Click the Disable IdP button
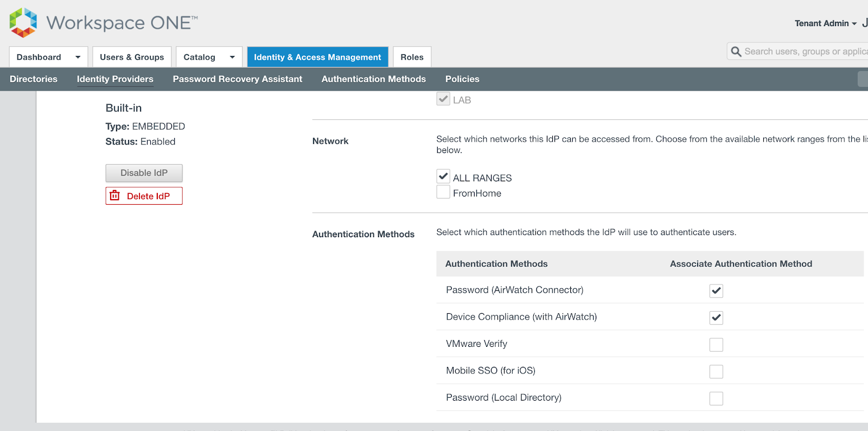This screenshot has height=431, width=868. (x=144, y=173)
